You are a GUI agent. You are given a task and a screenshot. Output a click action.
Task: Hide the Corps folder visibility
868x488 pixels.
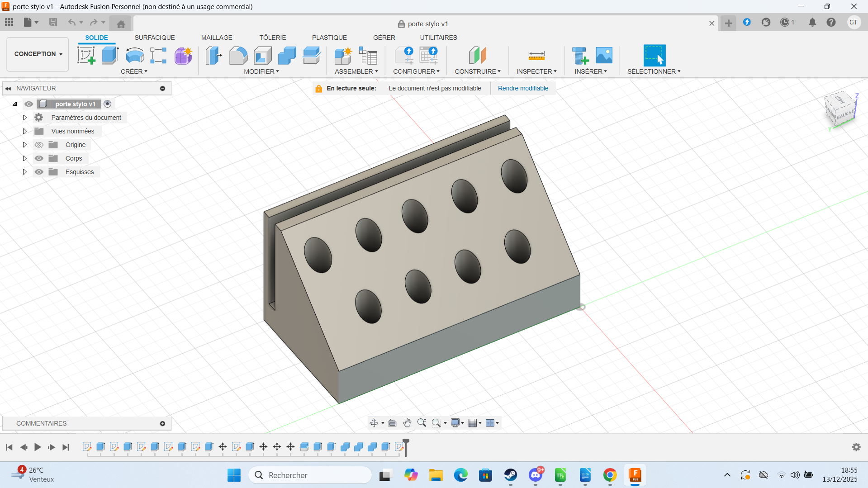pyautogui.click(x=39, y=158)
